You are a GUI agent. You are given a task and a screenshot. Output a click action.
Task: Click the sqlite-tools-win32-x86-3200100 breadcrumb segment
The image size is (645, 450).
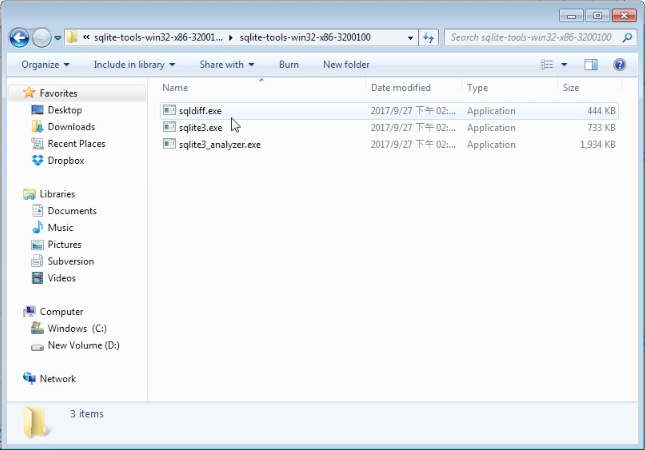click(x=305, y=37)
